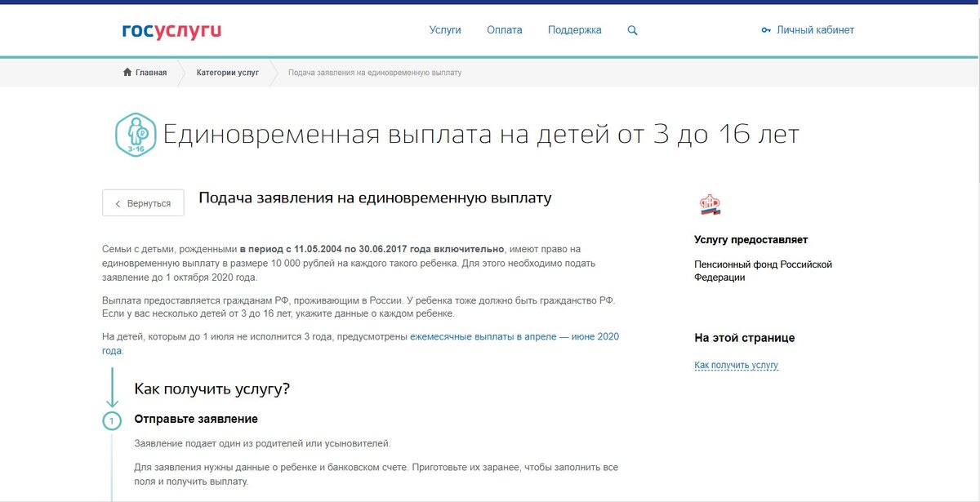Screen dimensions: 980x502
Task: Select the key icon beside Личный кабинет
Action: pos(764,29)
